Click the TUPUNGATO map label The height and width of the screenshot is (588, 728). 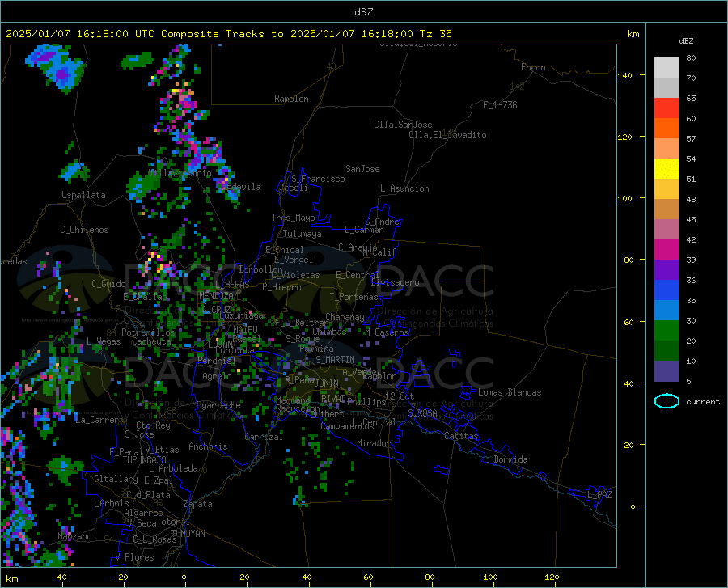coord(145,460)
